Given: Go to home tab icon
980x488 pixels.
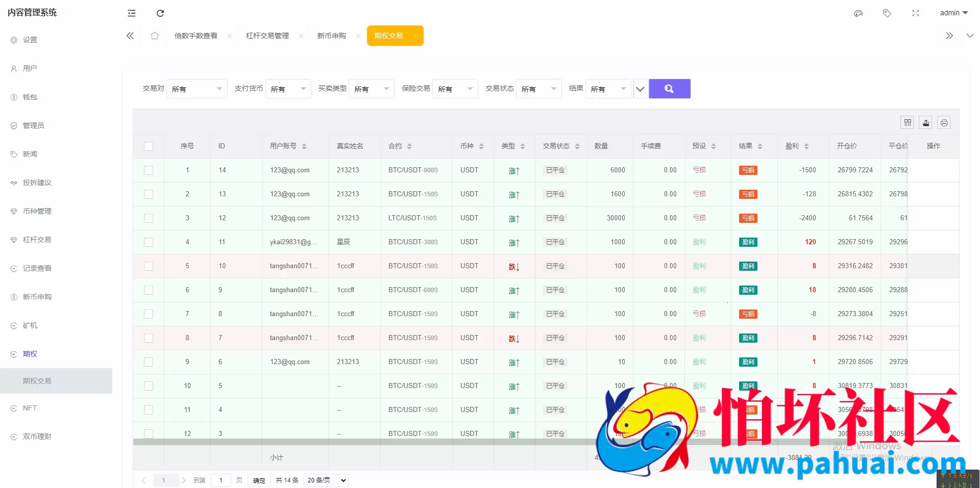Looking at the screenshot, I should click(155, 36).
